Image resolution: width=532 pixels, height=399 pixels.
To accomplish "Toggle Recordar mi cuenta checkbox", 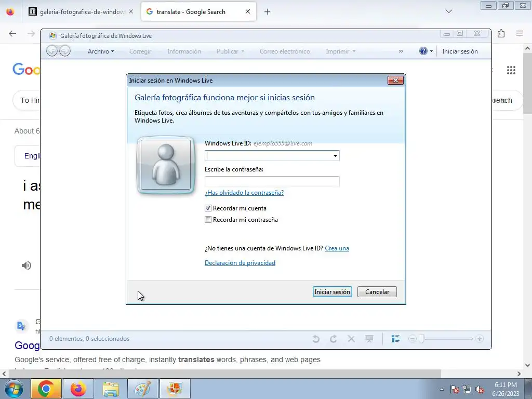I will coord(208,208).
